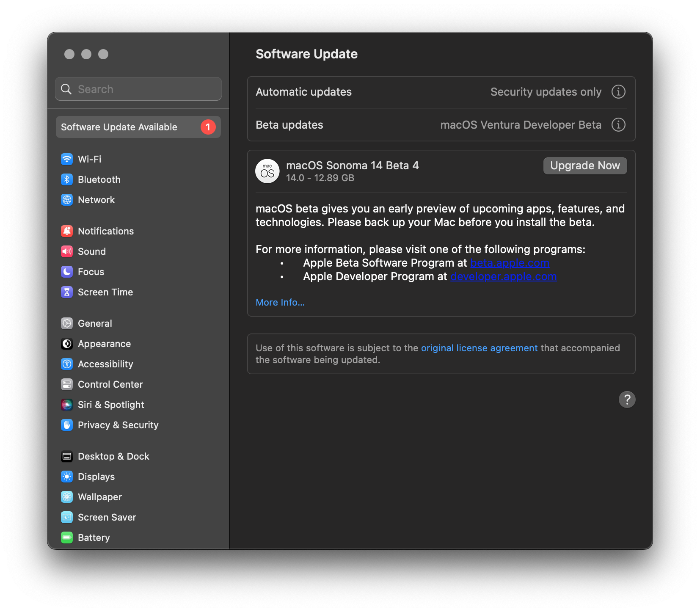Select Battery label in sidebar
700x612 pixels.
point(94,538)
